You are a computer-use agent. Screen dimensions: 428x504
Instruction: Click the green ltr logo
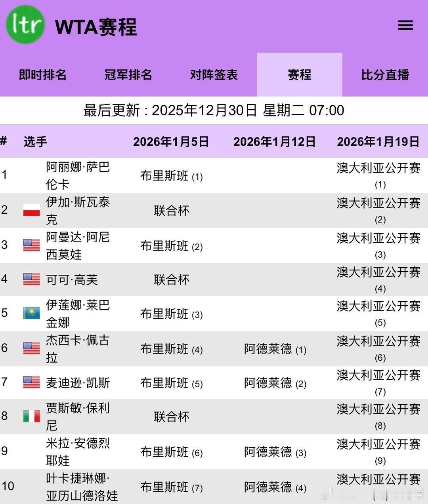[25, 25]
